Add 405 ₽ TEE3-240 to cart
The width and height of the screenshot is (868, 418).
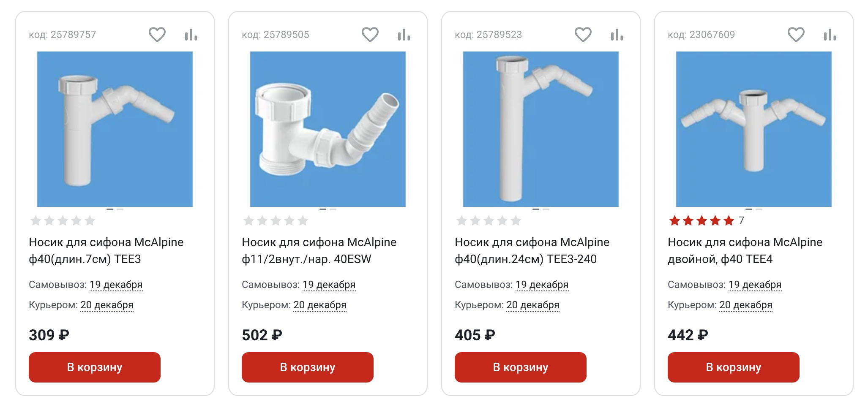tap(520, 367)
